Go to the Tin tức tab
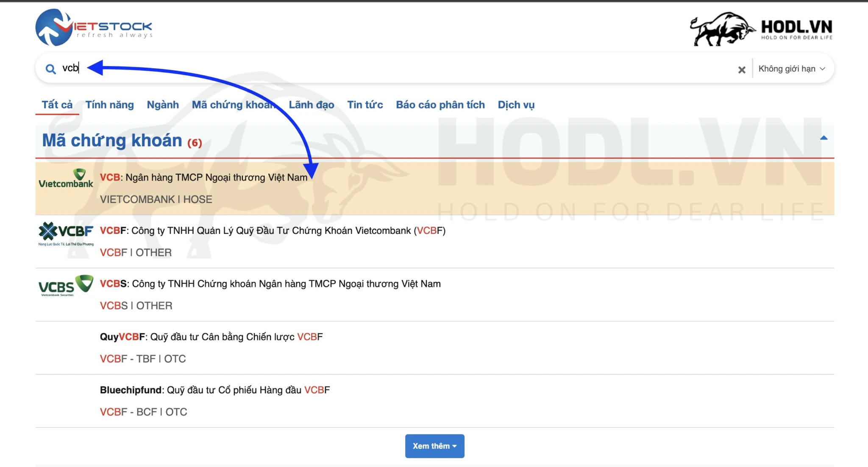Screen dimensions: 868x467 click(x=365, y=105)
